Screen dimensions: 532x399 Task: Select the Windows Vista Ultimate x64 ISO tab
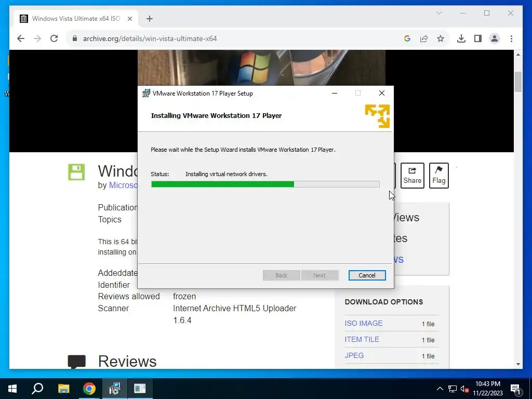pos(76,19)
